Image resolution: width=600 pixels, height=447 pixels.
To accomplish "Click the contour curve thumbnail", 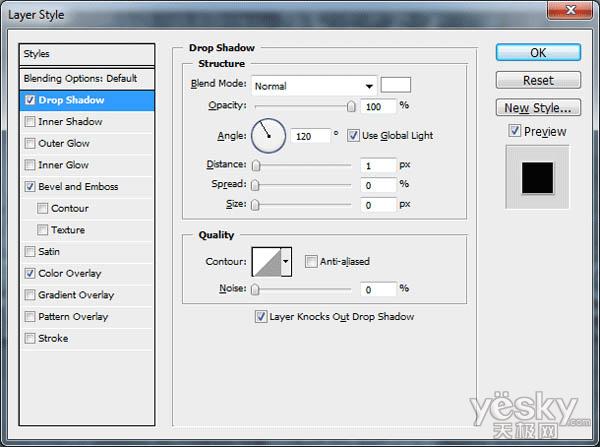I will click(267, 262).
